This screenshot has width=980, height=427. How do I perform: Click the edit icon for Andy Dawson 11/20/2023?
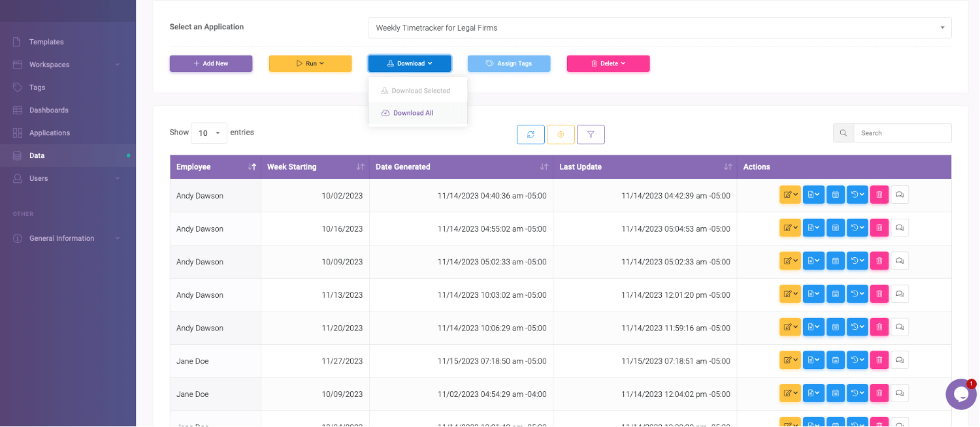(x=790, y=327)
